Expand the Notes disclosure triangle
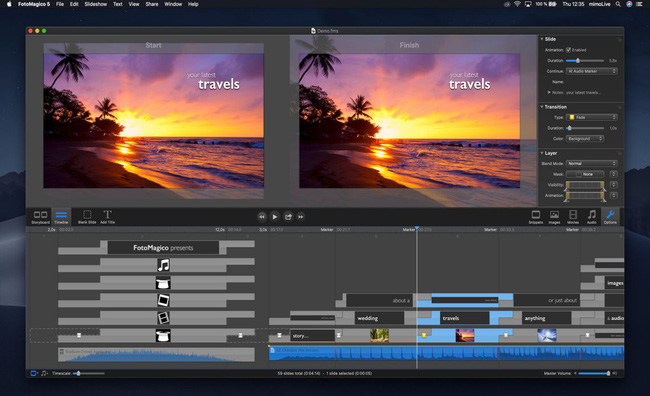Screen dimensions: 650x396 click(549, 92)
